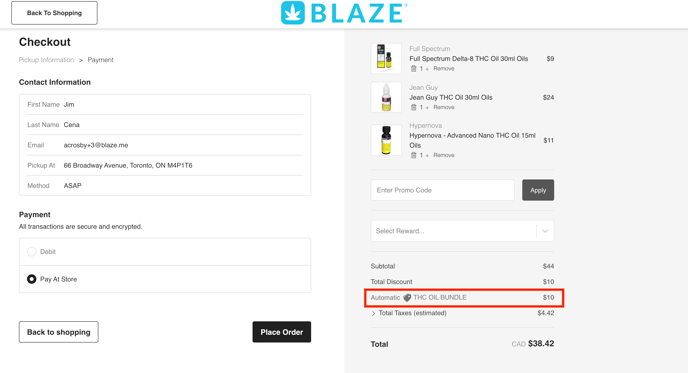The image size is (688, 373).
Task: Click Back To Shopping in the header
Action: [x=54, y=13]
